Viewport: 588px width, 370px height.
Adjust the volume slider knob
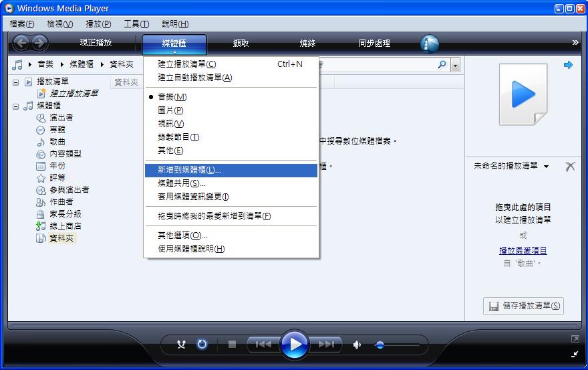(x=380, y=345)
